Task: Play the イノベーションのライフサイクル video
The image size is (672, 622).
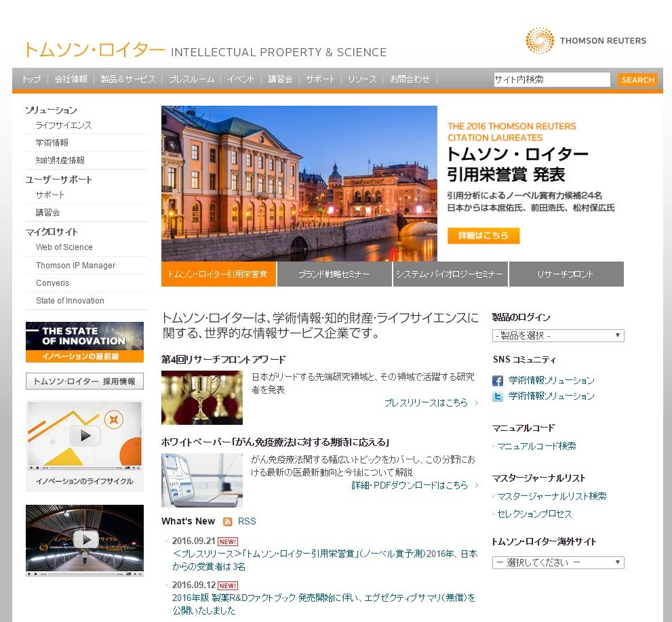Action: (x=85, y=436)
